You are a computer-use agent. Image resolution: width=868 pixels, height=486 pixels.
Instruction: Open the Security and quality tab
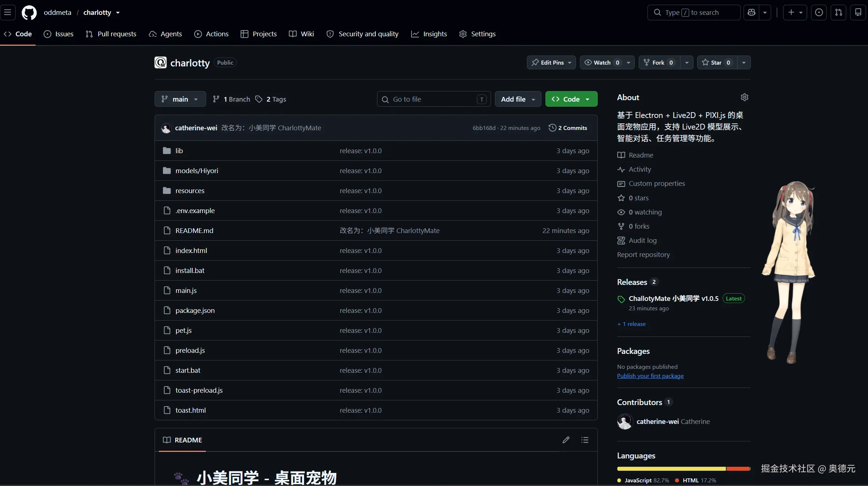pyautogui.click(x=363, y=34)
